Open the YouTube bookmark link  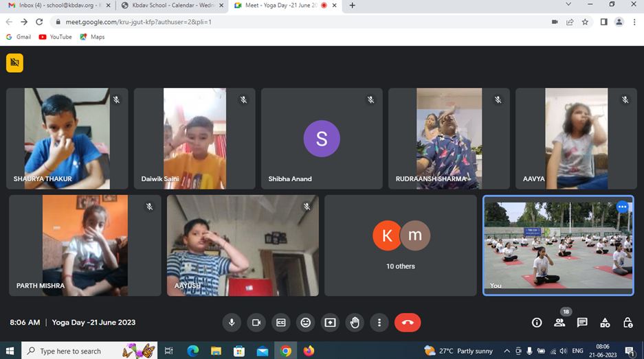[x=55, y=37]
